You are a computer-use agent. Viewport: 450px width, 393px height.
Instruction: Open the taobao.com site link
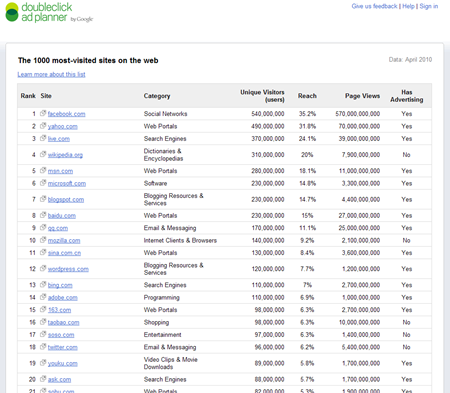pos(63,323)
